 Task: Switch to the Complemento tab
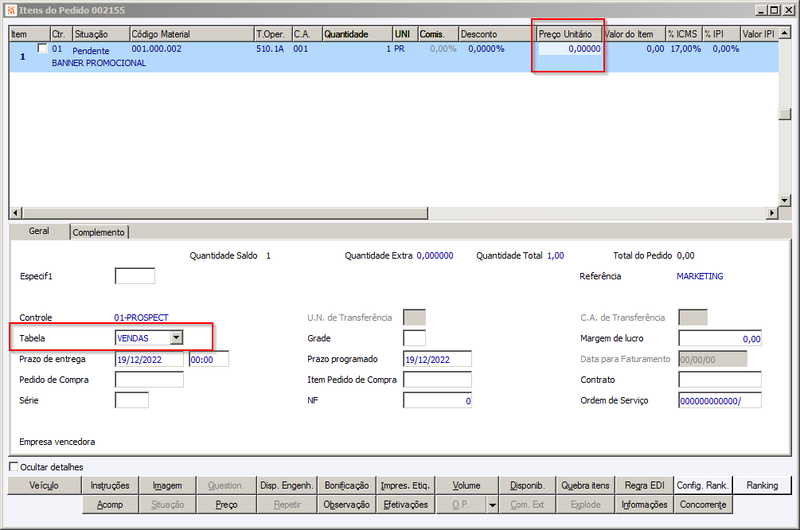tap(98, 232)
